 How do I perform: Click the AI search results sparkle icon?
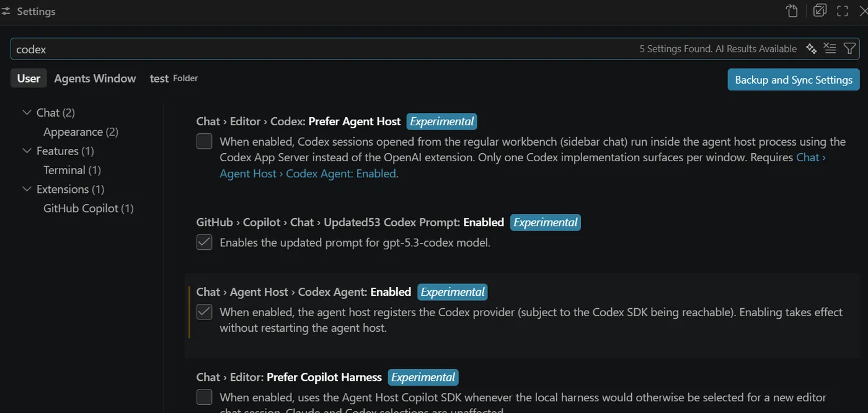(811, 48)
